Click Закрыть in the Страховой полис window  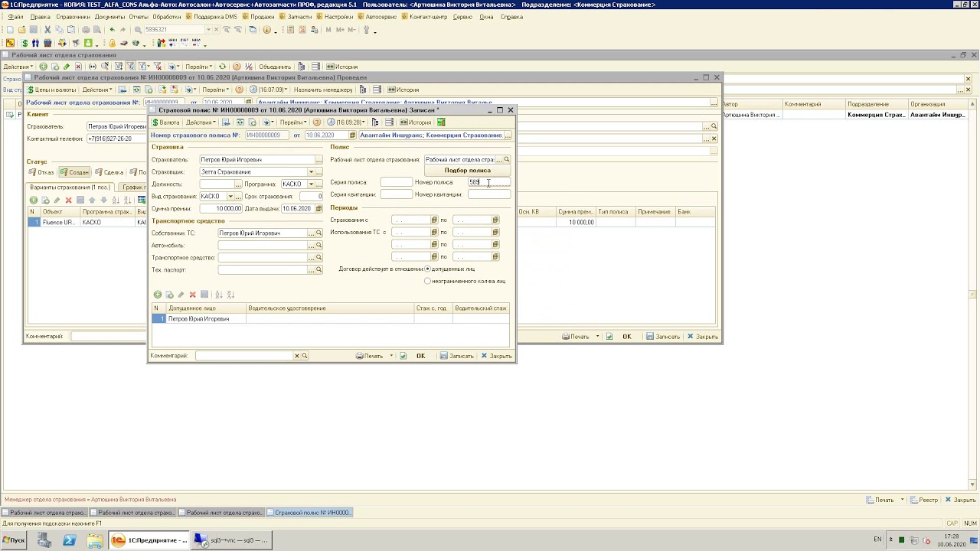point(496,356)
